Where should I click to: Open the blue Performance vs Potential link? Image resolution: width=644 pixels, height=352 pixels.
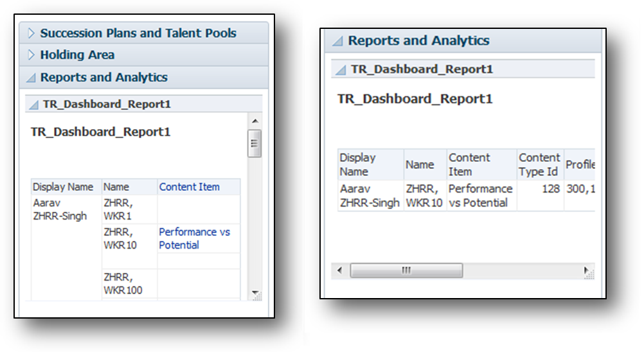click(194, 238)
